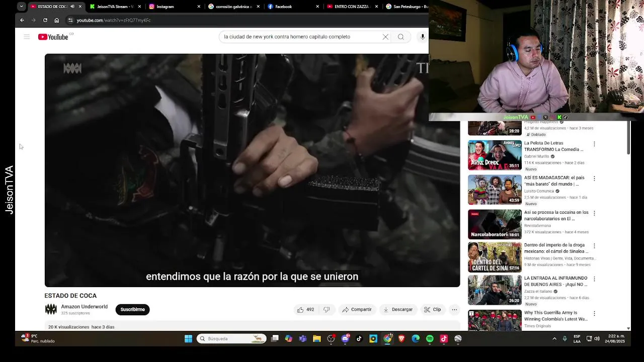Close the ESTADO DE COCA tab

pyautogui.click(x=80, y=7)
